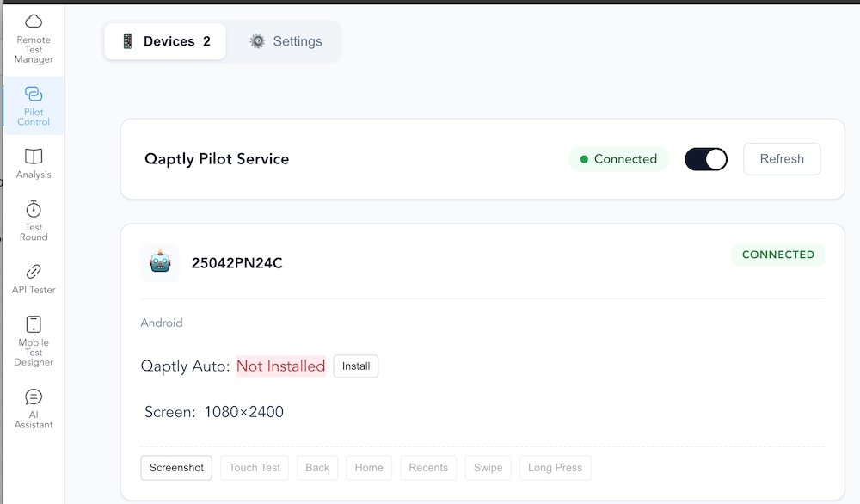Viewport: 860px width, 504px height.
Task: Click the Touch Test button
Action: (255, 468)
